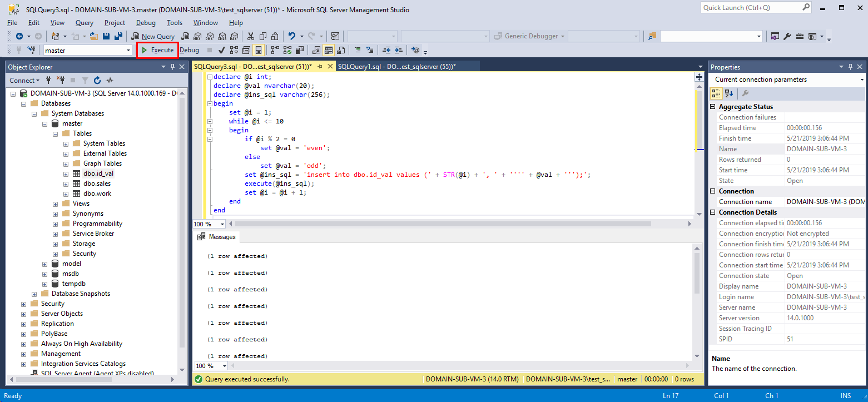Click the Display Estimated Execution Plan icon
This screenshot has height=402, width=868.
[234, 50]
